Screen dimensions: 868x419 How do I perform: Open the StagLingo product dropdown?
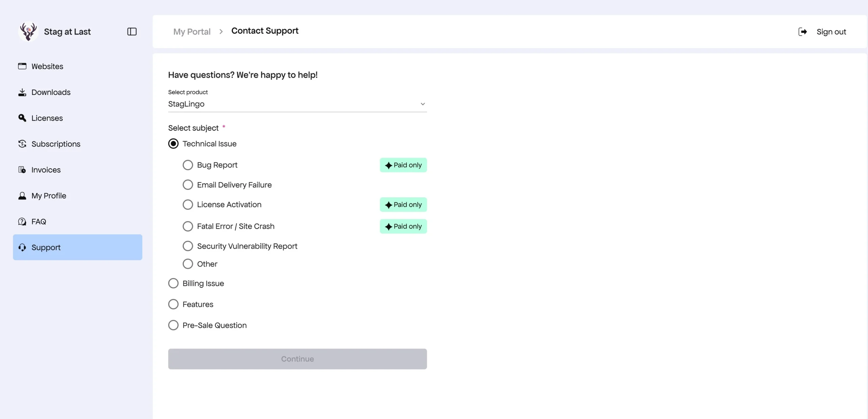coord(297,104)
